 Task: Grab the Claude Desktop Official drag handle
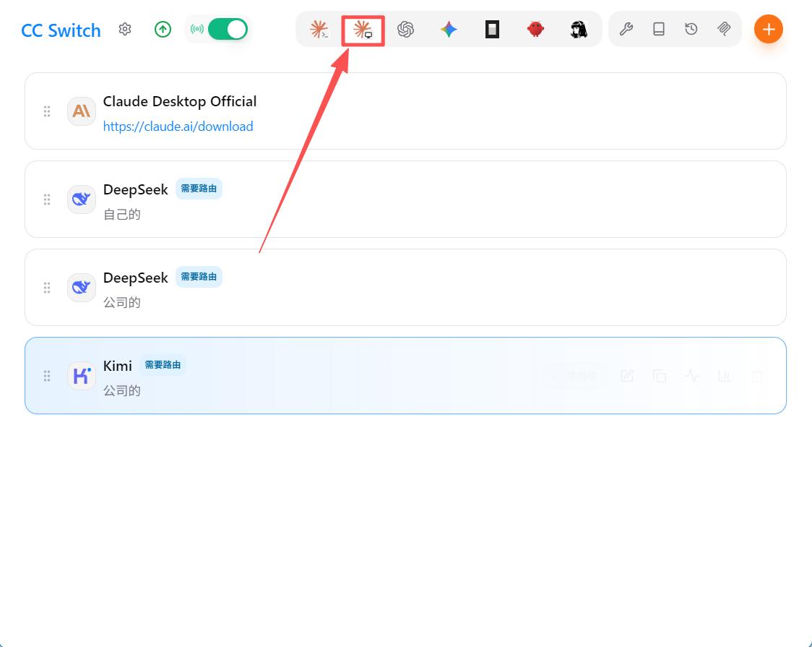47,111
